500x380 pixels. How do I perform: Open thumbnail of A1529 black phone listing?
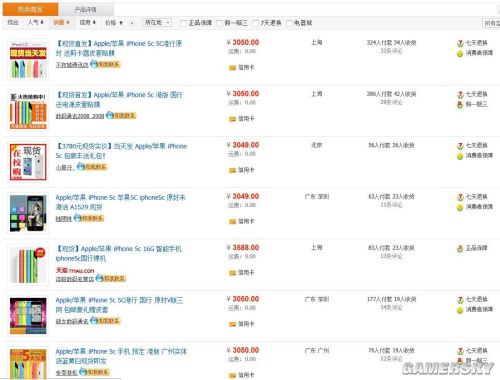28,213
